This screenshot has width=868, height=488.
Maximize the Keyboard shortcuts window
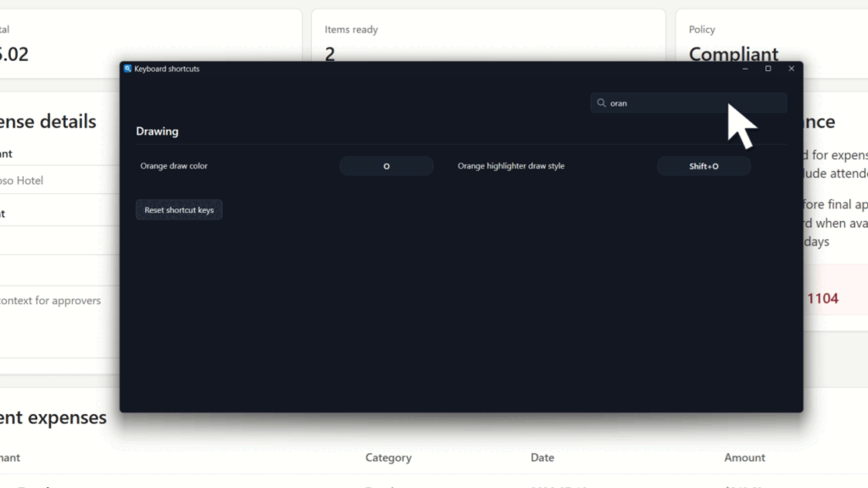tap(768, 69)
